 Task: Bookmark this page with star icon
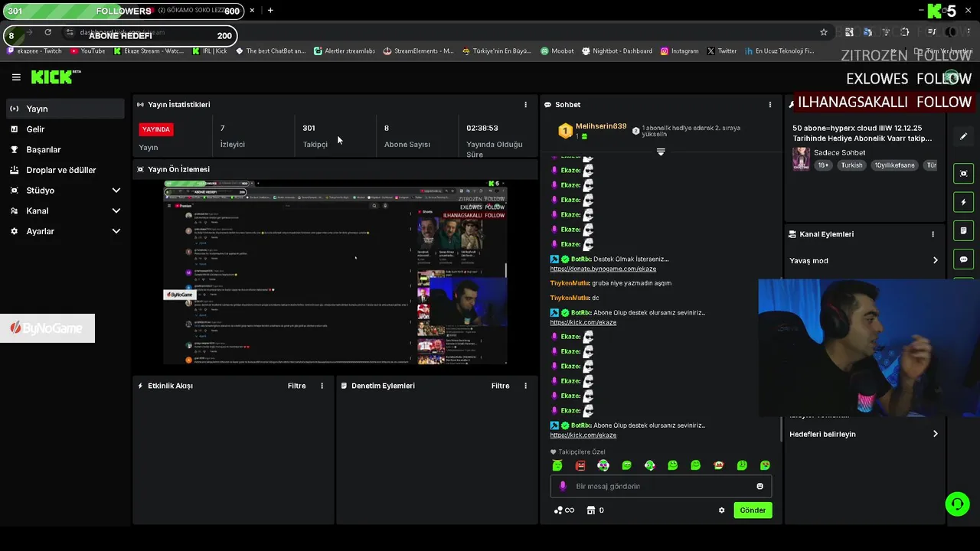pyautogui.click(x=824, y=32)
